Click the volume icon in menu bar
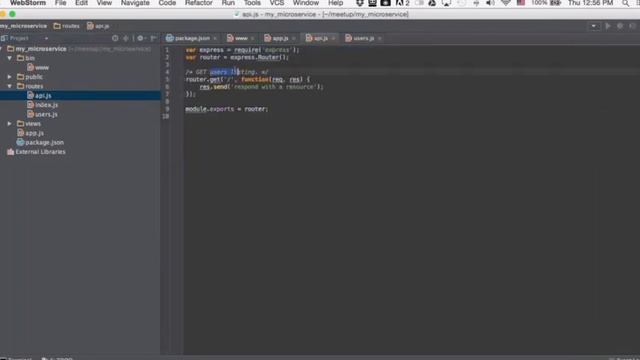This screenshot has height=360, width=640. 490,3
